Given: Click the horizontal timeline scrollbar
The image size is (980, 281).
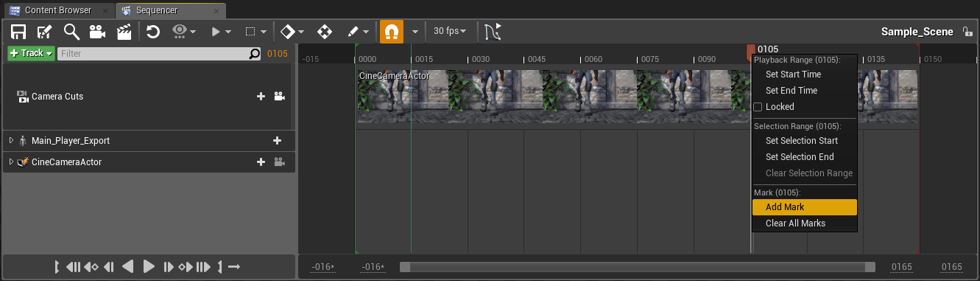Looking at the screenshot, I should point(638,267).
